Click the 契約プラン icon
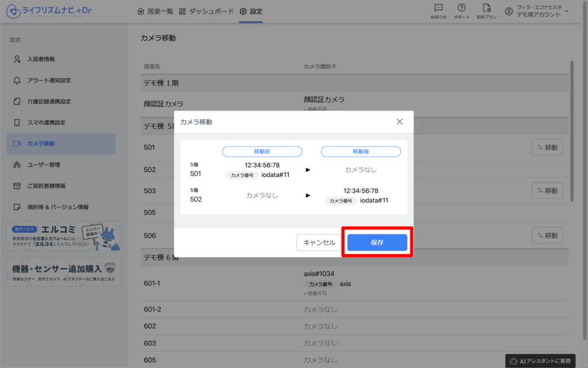Screen dimensions: 588x368 tap(487, 11)
